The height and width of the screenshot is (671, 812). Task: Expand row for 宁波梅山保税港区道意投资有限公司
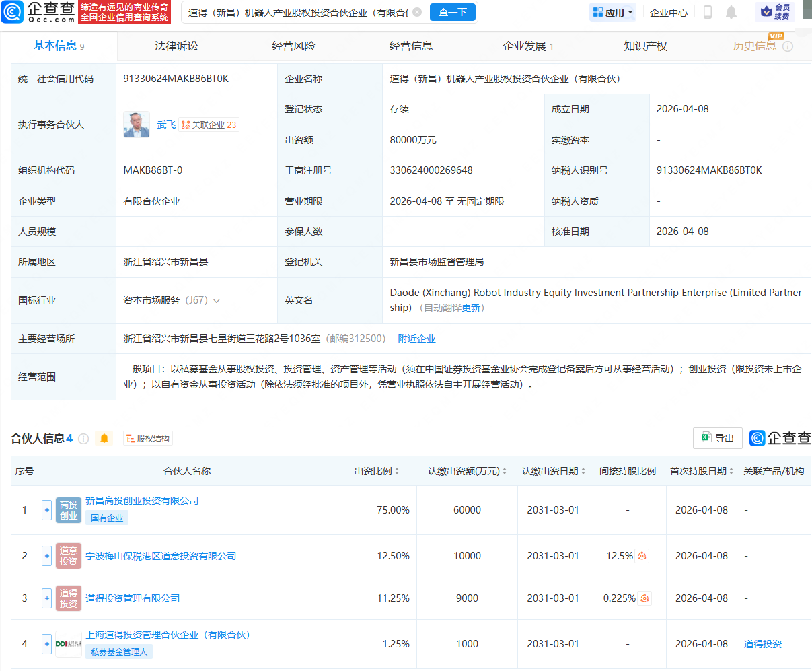tap(46, 556)
